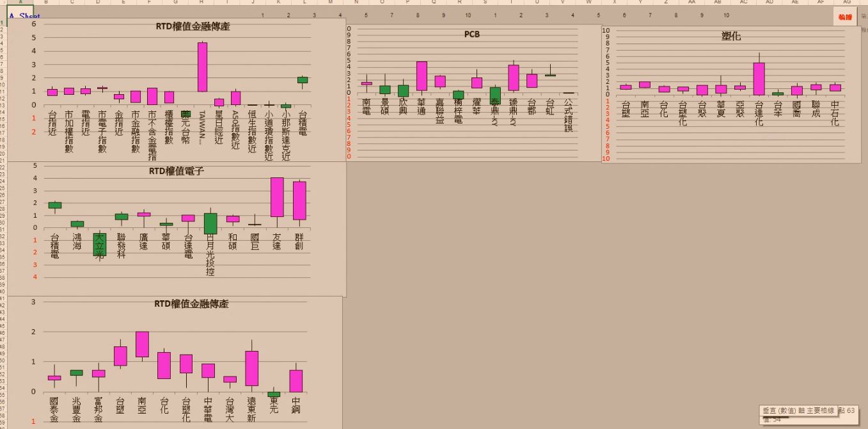The image size is (868, 429).
Task: Click the 恒生指數近 axis label
Action: point(252,131)
